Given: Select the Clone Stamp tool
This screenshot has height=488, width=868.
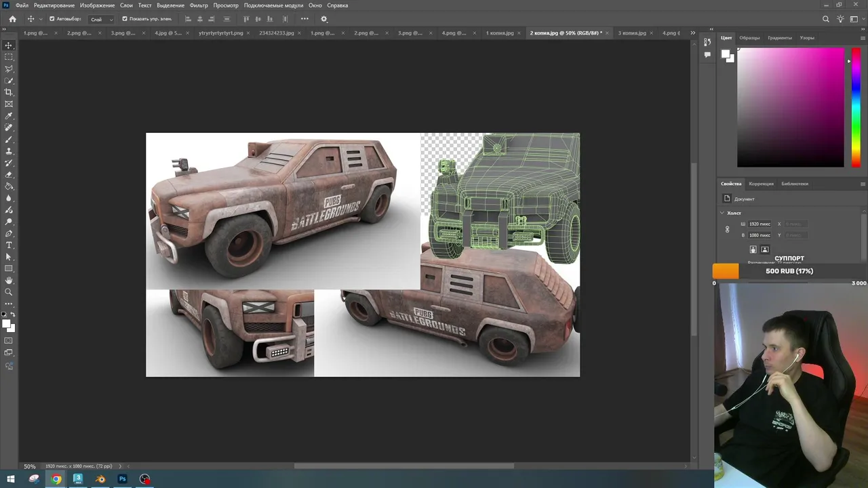Looking at the screenshot, I should click(x=9, y=151).
